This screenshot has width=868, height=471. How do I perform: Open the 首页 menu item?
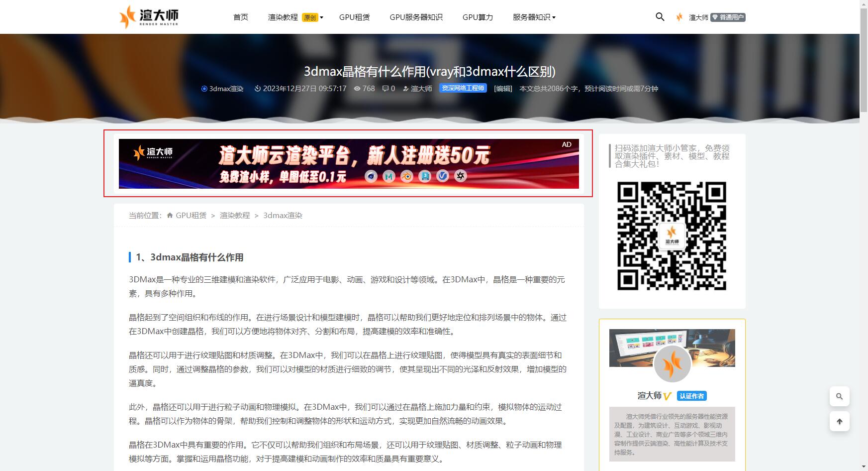pyautogui.click(x=241, y=17)
